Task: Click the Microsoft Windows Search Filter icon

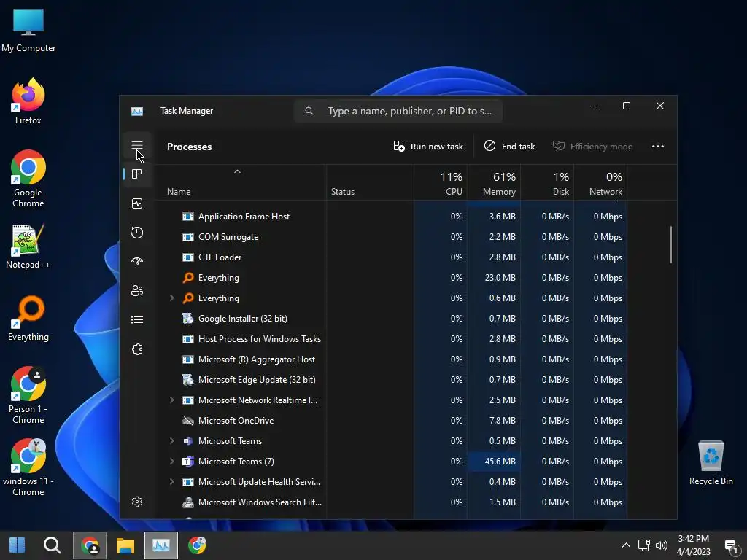Action: coord(188,502)
